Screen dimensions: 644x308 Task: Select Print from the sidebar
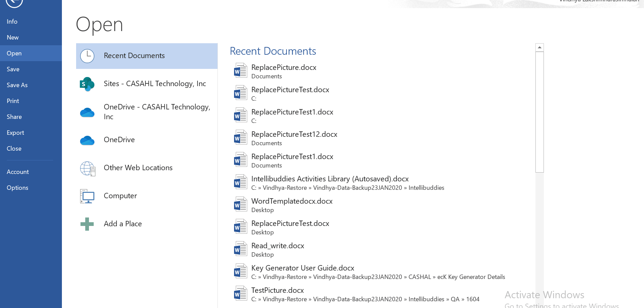pyautogui.click(x=13, y=101)
